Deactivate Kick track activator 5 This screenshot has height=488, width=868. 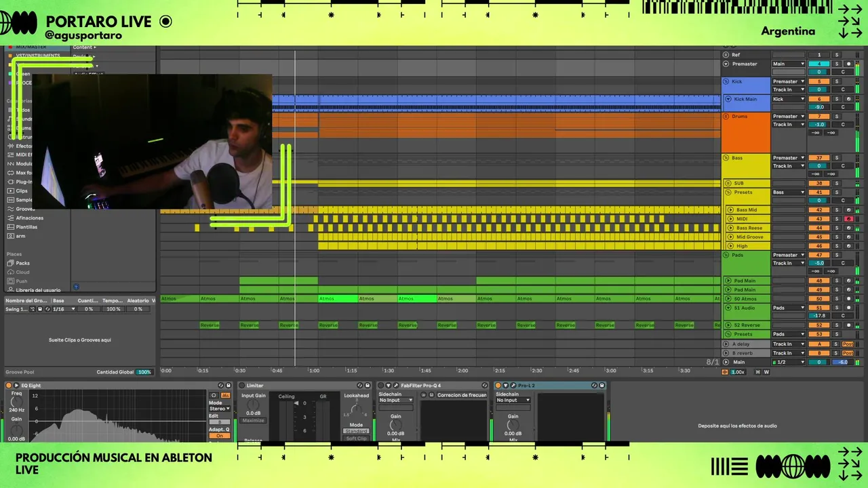(819, 81)
